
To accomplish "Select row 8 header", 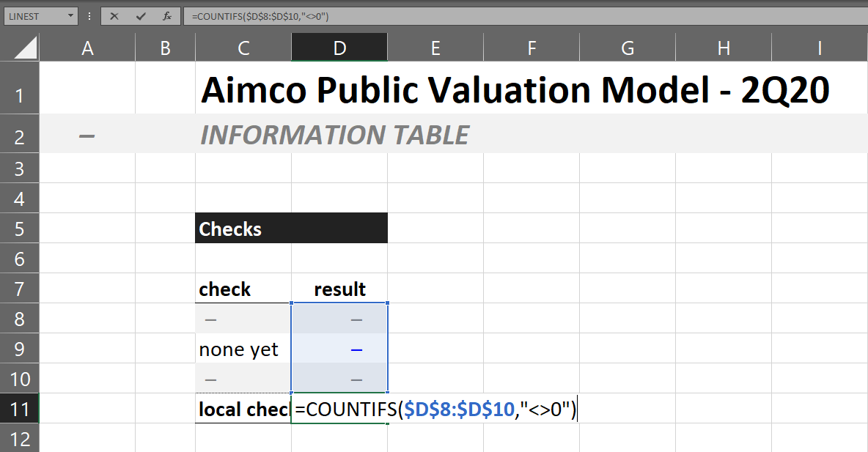I will coord(19,318).
